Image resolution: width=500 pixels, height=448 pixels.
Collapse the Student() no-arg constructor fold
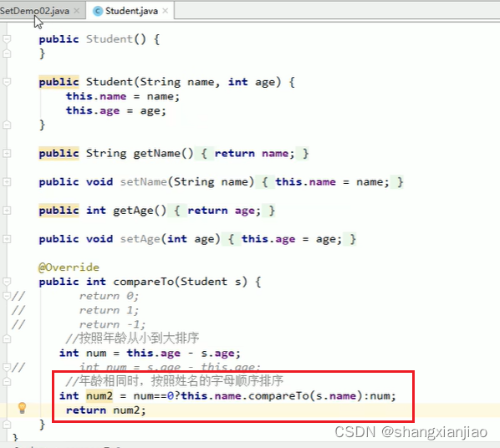pos(7,39)
